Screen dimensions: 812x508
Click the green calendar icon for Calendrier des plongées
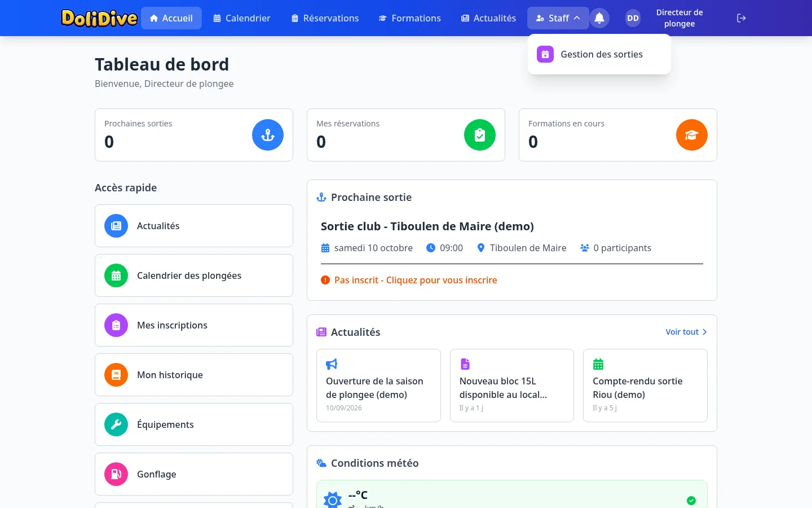click(x=116, y=275)
